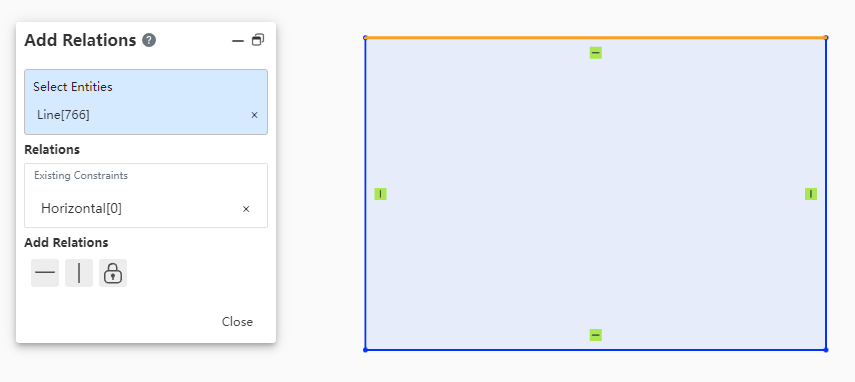Remove Line[766] from selected entities
This screenshot has height=382, width=855.
(254, 115)
